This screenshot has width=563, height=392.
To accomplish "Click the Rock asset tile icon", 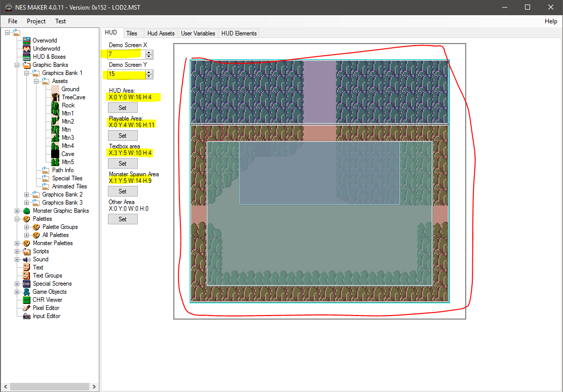I will [x=55, y=105].
